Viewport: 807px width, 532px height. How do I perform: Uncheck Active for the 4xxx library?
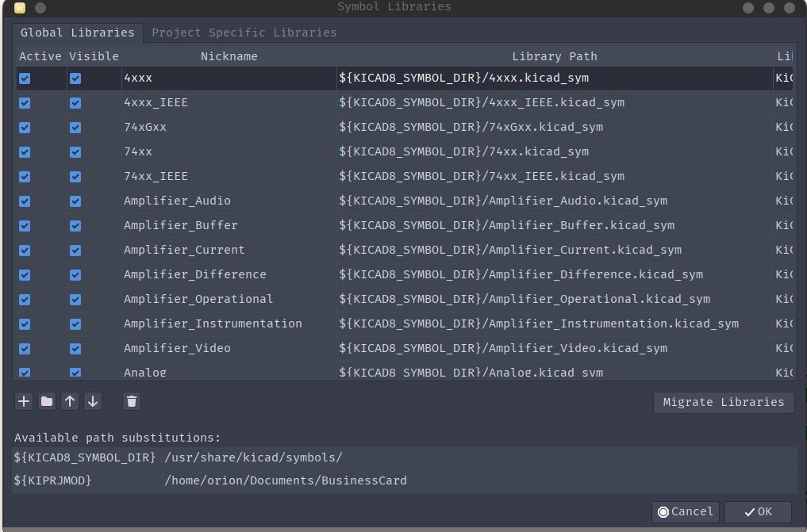(25, 78)
